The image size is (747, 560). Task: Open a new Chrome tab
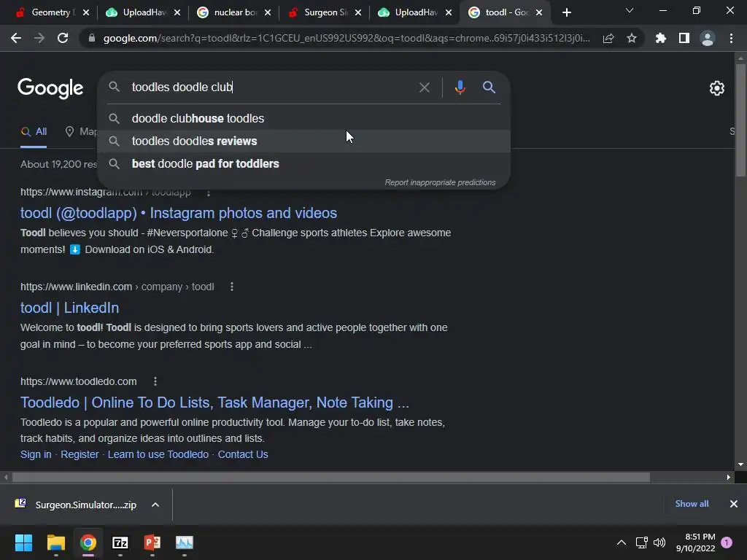[x=566, y=12]
